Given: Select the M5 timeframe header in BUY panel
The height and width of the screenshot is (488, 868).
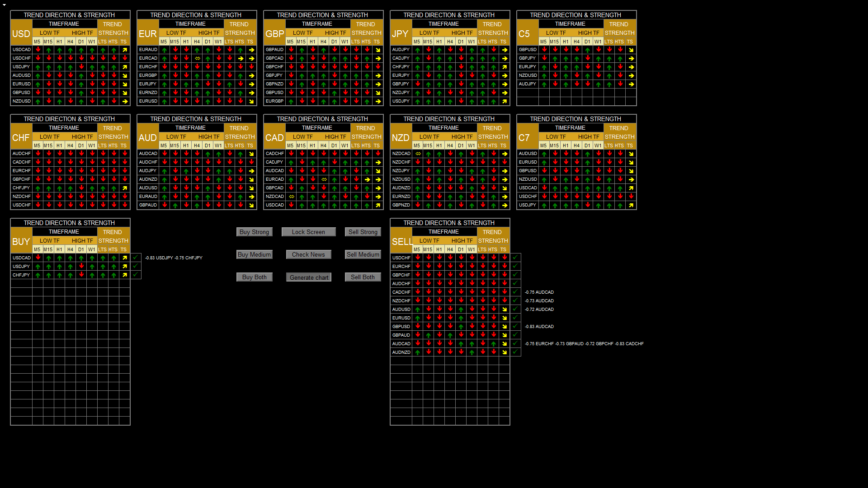Looking at the screenshot, I should click(37, 249).
